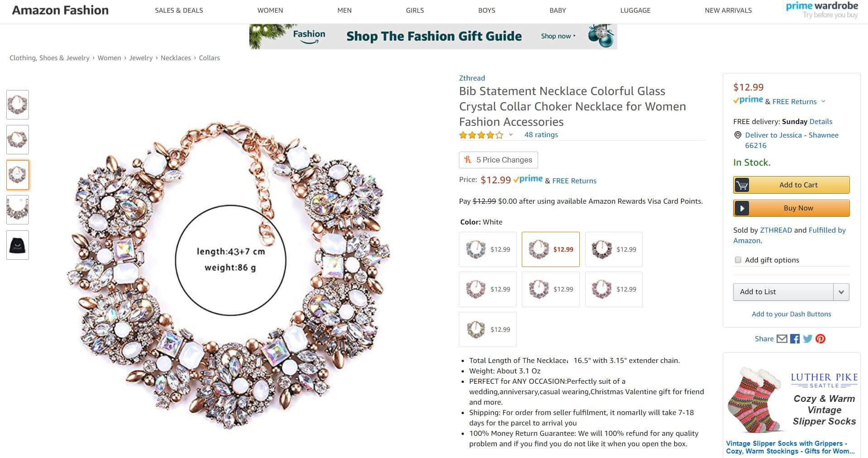View the black pouch product thumbnail
Viewport: 868px width, 458px height.
[18, 245]
